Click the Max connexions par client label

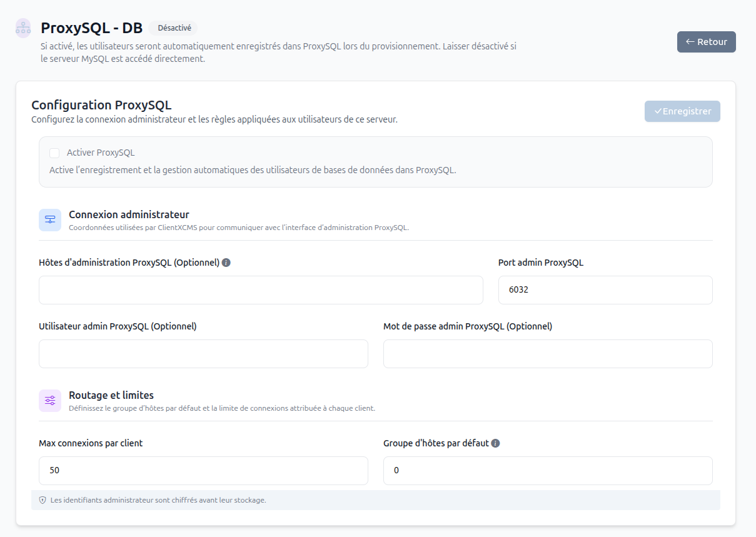91,443
